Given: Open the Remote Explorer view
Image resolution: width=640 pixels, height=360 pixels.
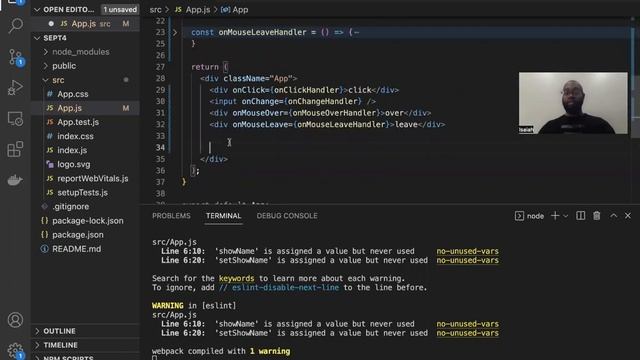Looking at the screenshot, I should coord(16,118).
